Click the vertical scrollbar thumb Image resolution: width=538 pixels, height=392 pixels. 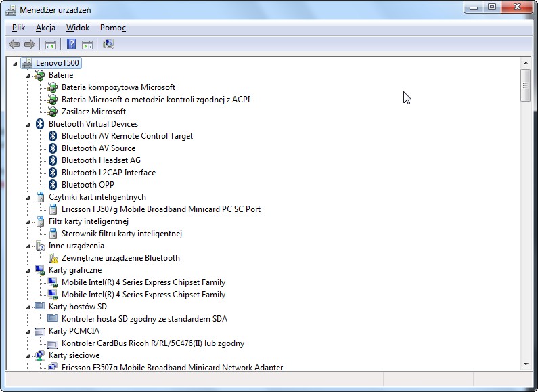pyautogui.click(x=526, y=85)
